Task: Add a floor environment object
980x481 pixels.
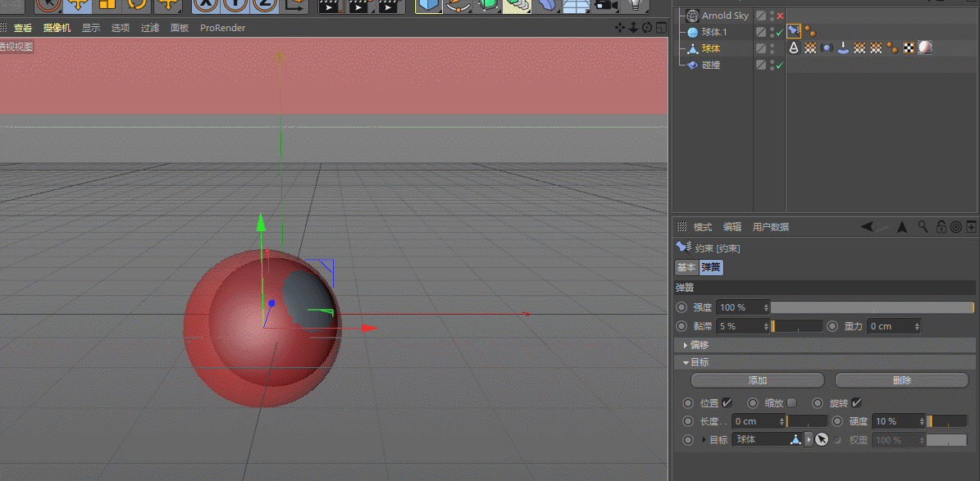Action: click(x=576, y=5)
